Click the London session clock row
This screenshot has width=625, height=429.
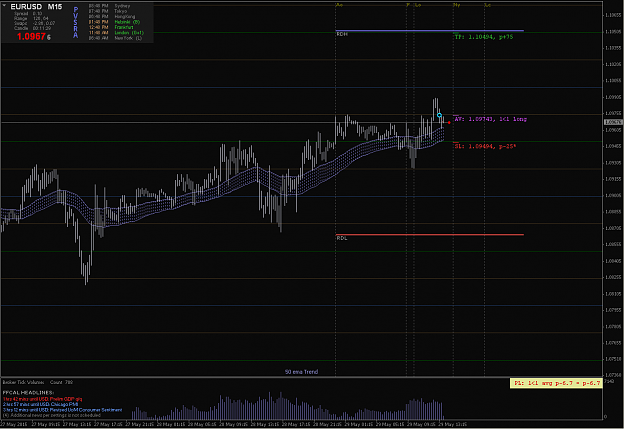116,33
